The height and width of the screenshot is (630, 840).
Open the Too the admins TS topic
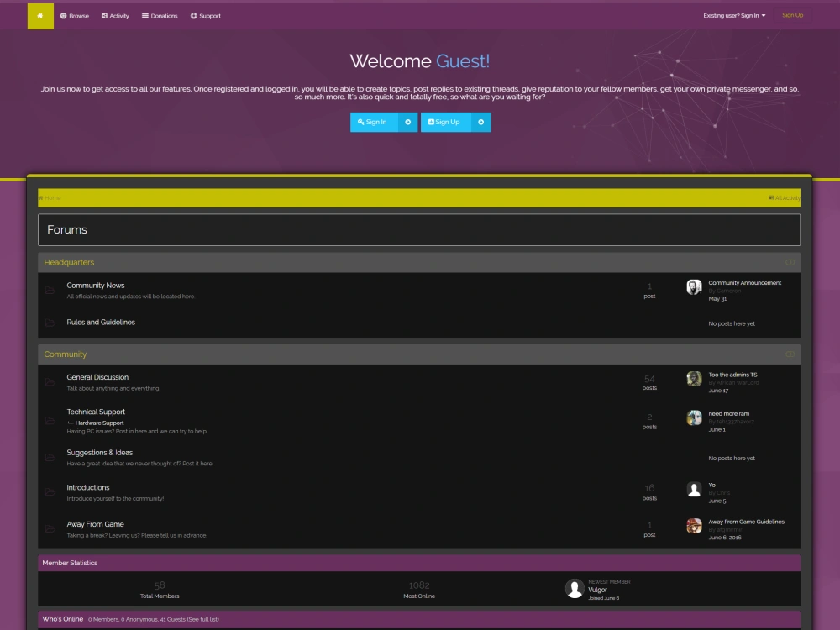(x=732, y=375)
